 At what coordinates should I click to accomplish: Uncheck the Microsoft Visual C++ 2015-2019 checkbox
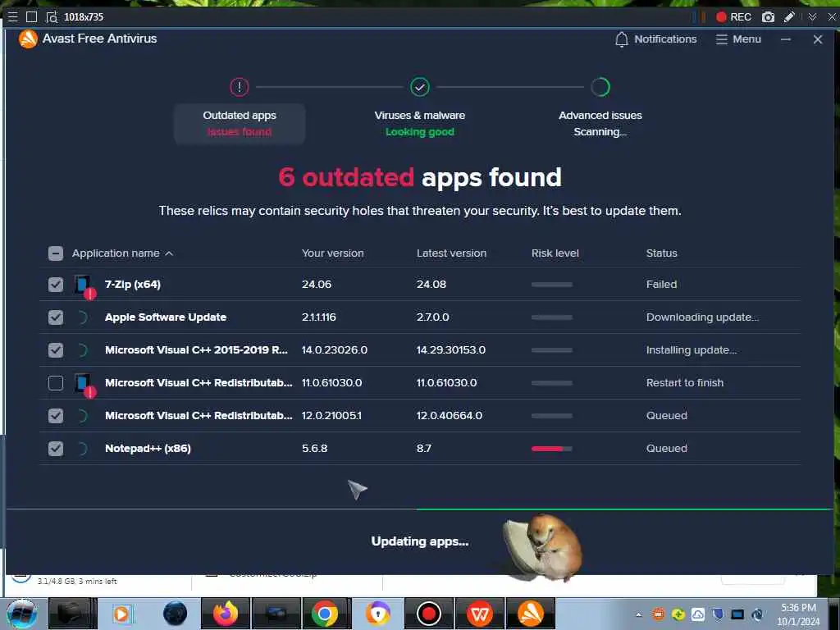56,350
